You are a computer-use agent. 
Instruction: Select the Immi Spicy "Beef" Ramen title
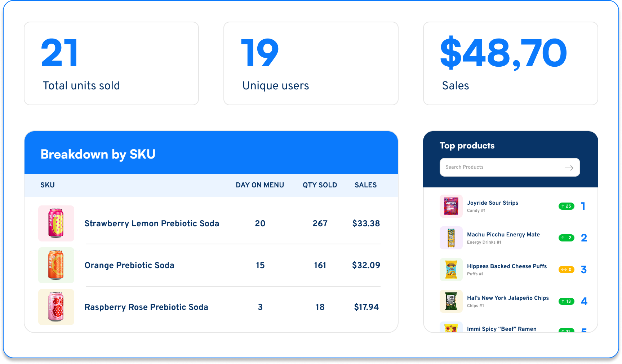coord(502,329)
